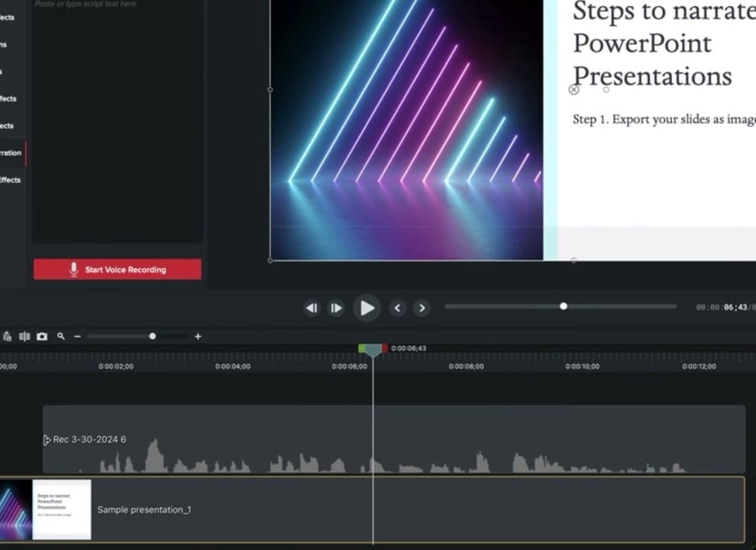Click the Start Voice Recording button

click(x=117, y=269)
